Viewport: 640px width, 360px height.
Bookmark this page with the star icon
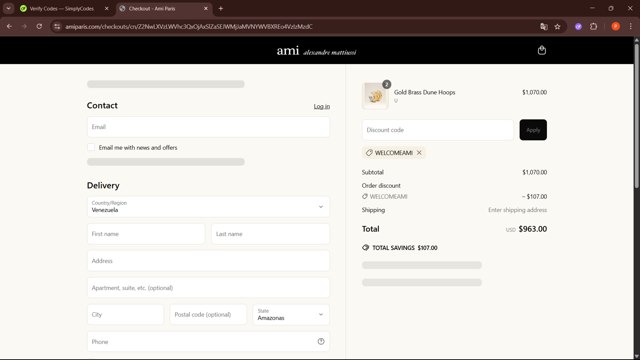[558, 27]
